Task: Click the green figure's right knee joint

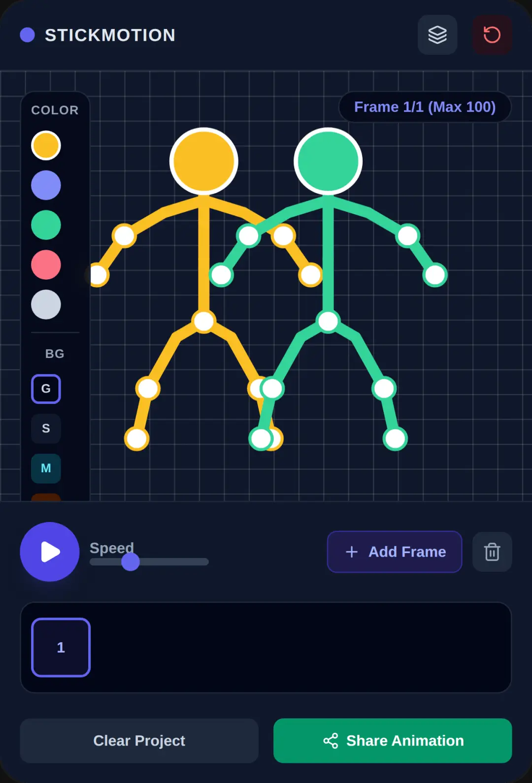Action: 384,388
